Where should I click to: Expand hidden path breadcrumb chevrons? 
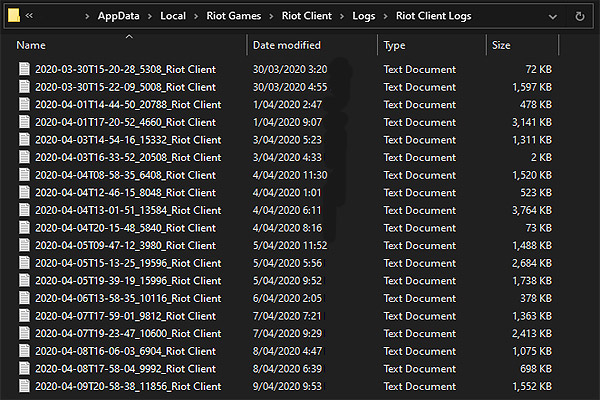pyautogui.click(x=29, y=16)
